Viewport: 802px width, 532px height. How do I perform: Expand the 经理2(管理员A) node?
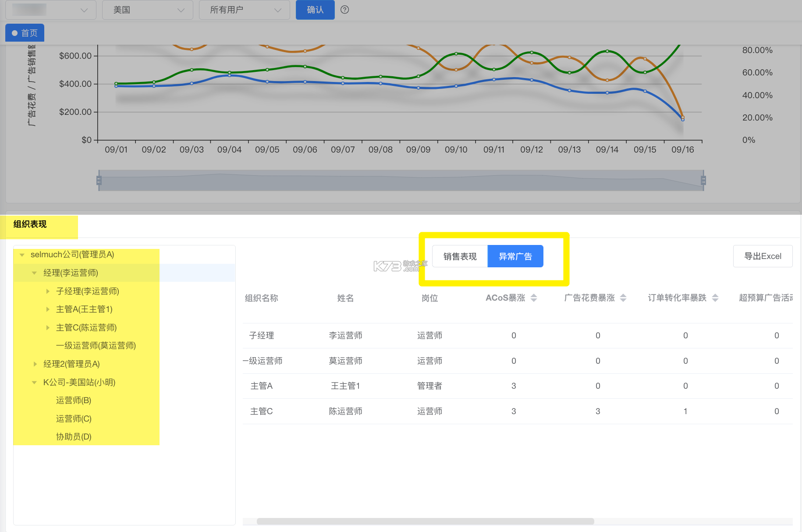coord(35,364)
